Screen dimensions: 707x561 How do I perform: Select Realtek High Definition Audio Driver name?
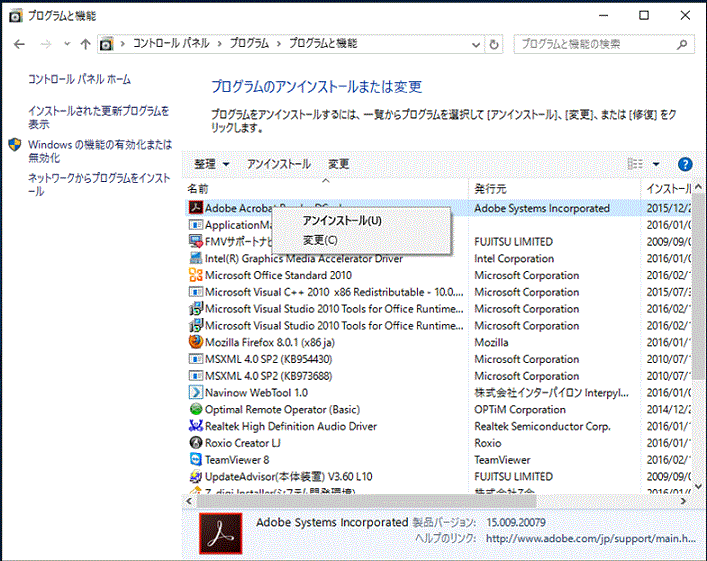(x=291, y=426)
